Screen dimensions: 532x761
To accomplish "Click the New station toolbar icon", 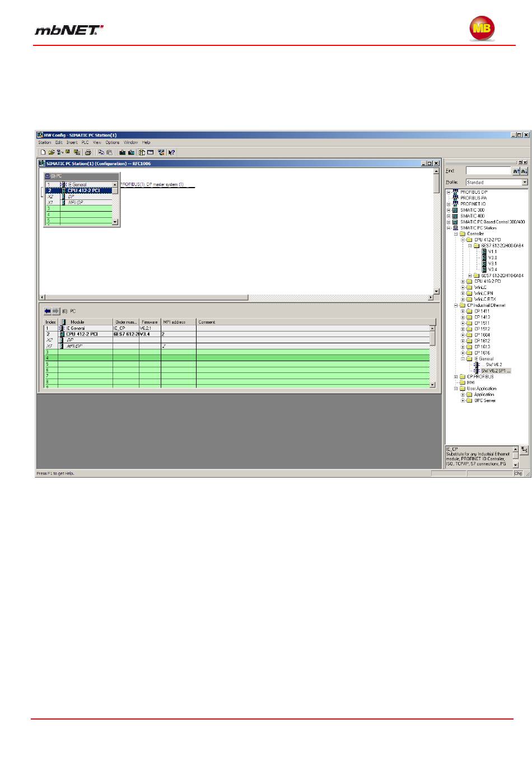I will pos(43,152).
